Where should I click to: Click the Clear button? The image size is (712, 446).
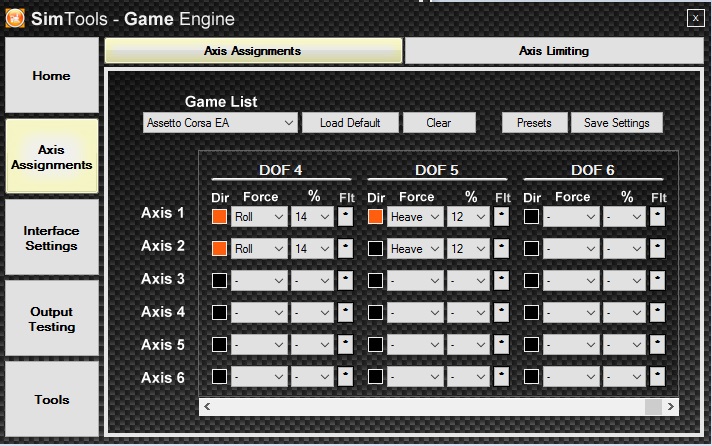pyautogui.click(x=439, y=123)
